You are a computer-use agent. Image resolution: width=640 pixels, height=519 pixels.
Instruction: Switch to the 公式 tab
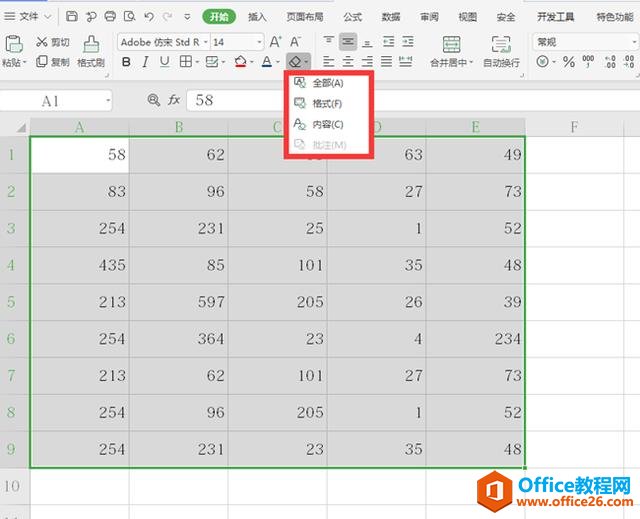click(353, 17)
